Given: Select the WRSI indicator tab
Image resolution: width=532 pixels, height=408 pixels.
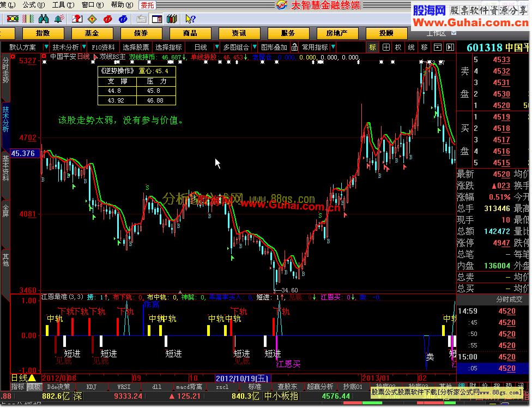Looking at the screenshot, I should tap(124, 387).
